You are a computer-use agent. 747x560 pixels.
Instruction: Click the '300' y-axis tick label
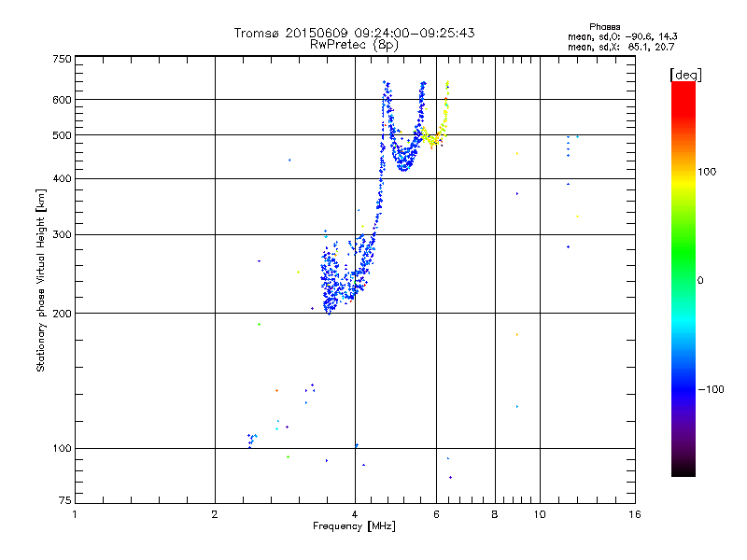[62, 235]
